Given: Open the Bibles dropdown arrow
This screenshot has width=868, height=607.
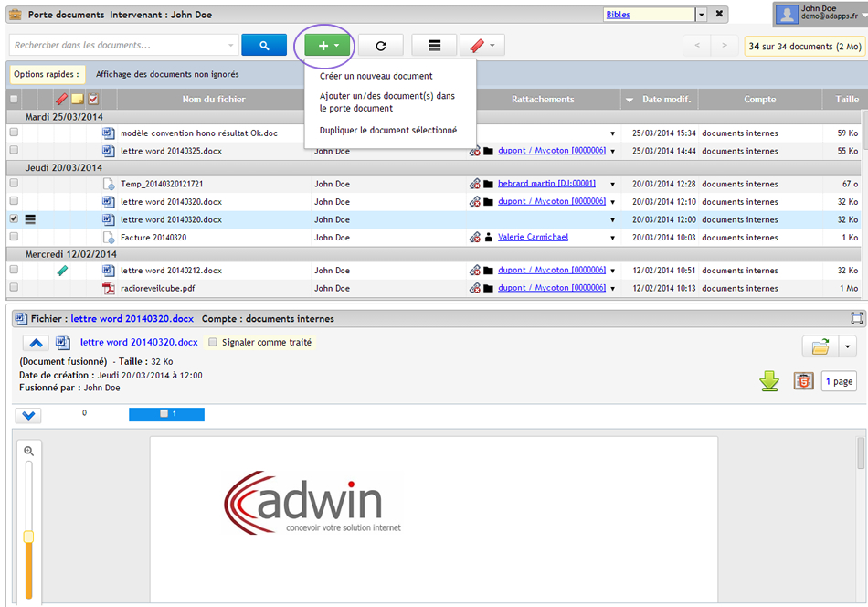Looking at the screenshot, I should tap(702, 15).
